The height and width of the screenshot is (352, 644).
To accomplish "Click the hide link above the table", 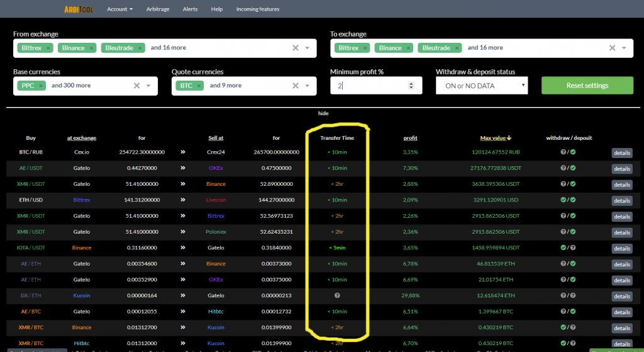I will [323, 113].
